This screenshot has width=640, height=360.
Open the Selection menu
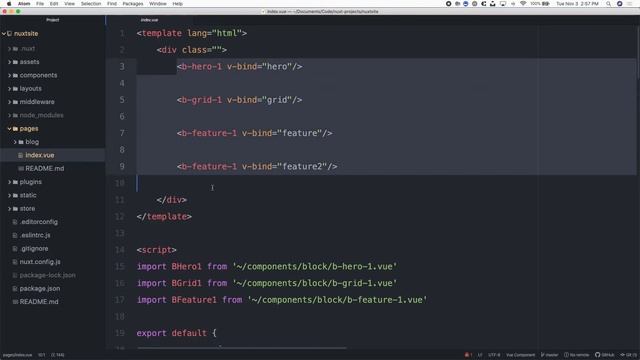(91, 4)
